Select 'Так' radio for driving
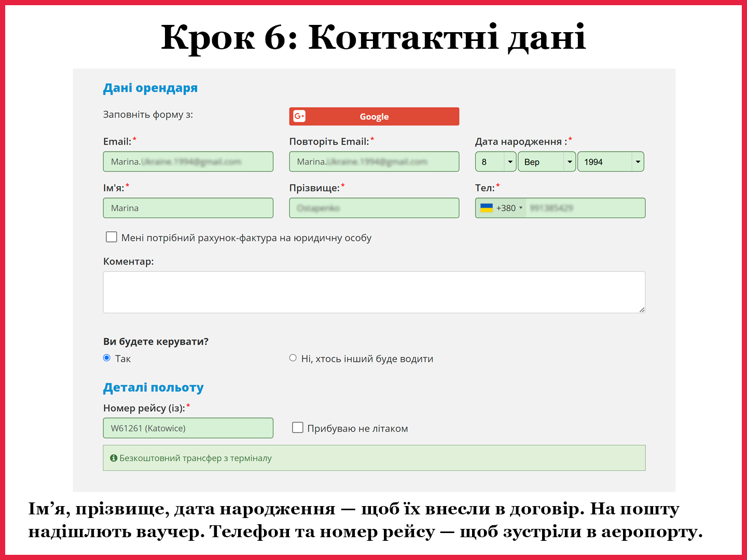This screenshot has width=747, height=560. tap(107, 358)
